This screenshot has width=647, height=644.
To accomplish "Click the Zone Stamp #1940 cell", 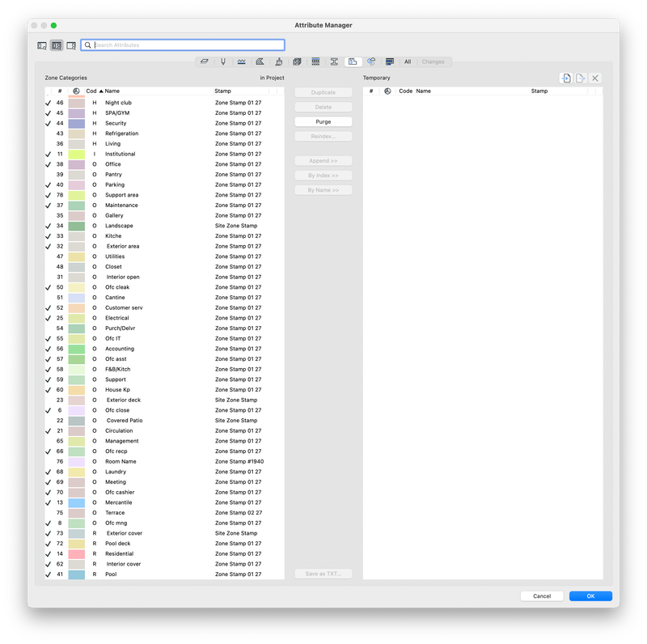I will [x=239, y=461].
